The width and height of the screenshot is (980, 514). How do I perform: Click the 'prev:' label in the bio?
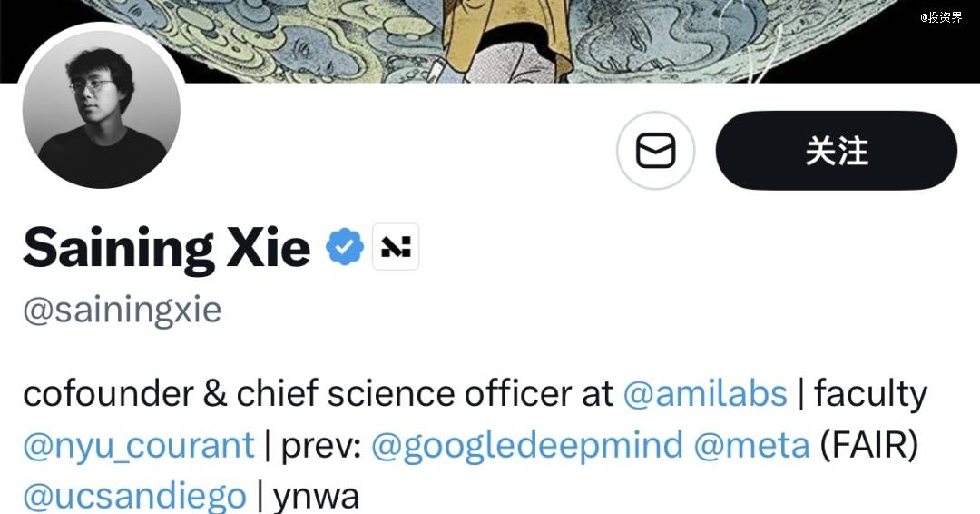[321, 446]
